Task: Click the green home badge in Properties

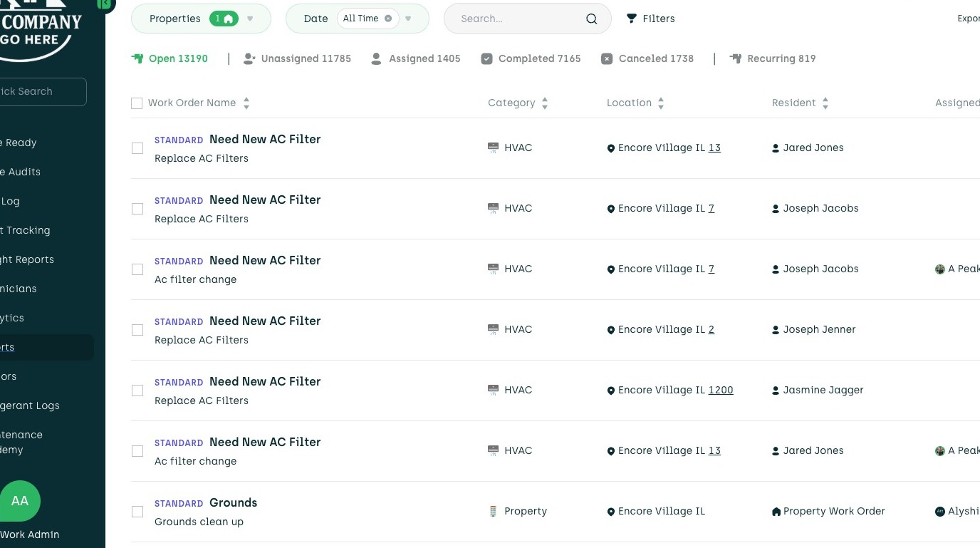Action: (x=224, y=19)
